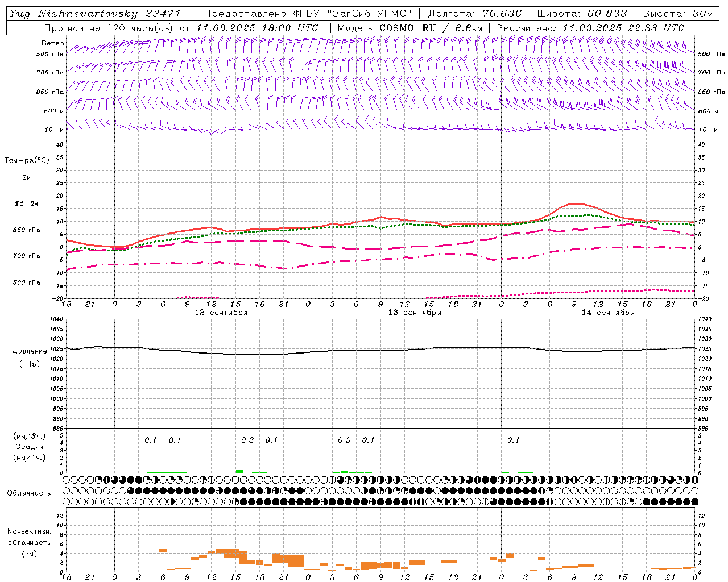The image size is (728, 582).
Task: Click the 'Td 2м' dew point legend entry
Action: pos(27,203)
